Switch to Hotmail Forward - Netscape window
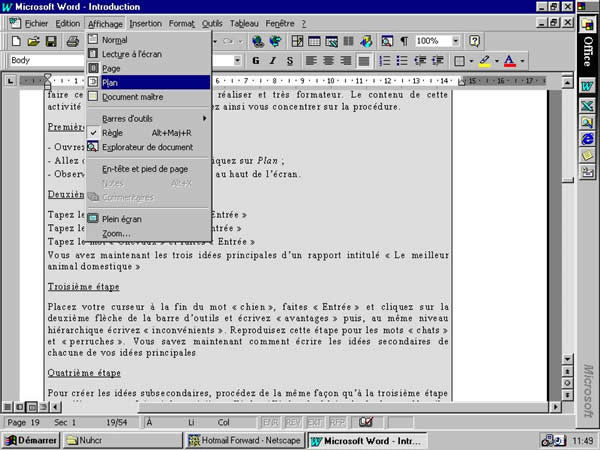The width and height of the screenshot is (600, 450). 244,440
